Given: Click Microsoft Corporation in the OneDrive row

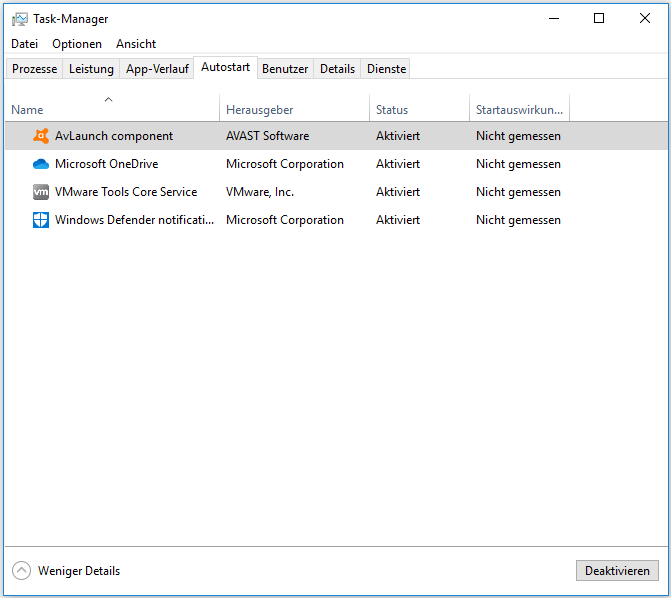Looking at the screenshot, I should [x=285, y=164].
